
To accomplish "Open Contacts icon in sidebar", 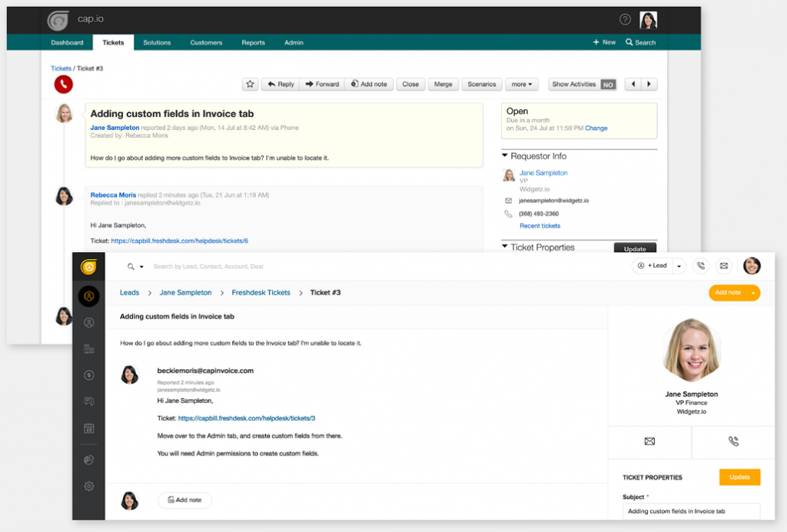I will [x=89, y=323].
